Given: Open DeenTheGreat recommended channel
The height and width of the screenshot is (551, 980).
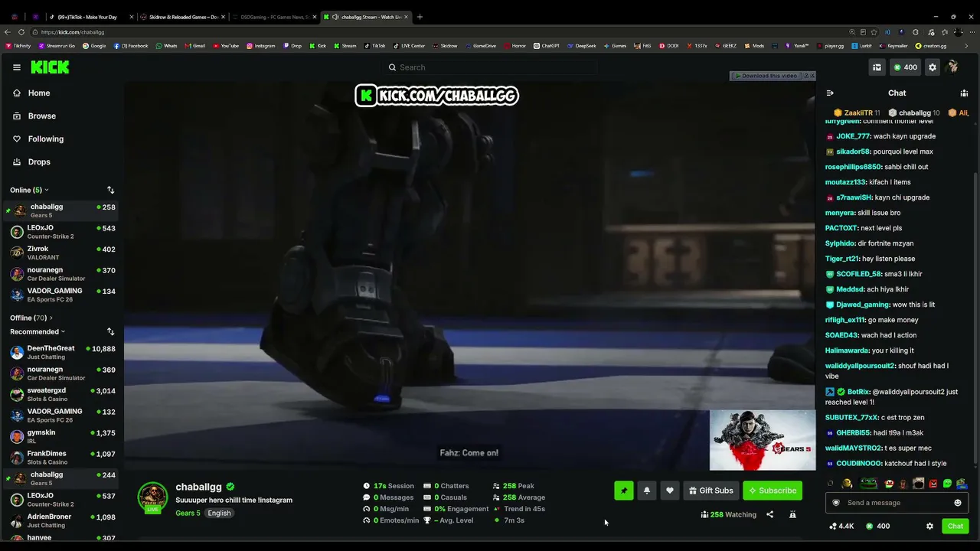Looking at the screenshot, I should pyautogui.click(x=61, y=352).
